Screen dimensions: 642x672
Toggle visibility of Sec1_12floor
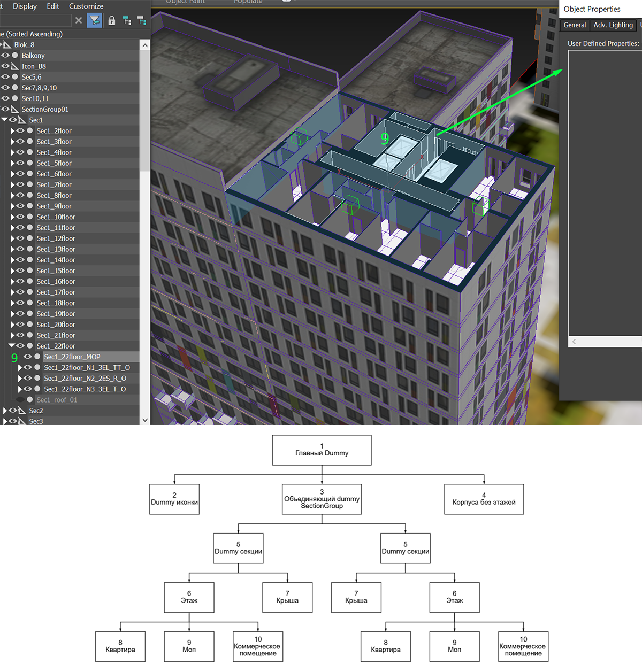pyautogui.click(x=20, y=238)
